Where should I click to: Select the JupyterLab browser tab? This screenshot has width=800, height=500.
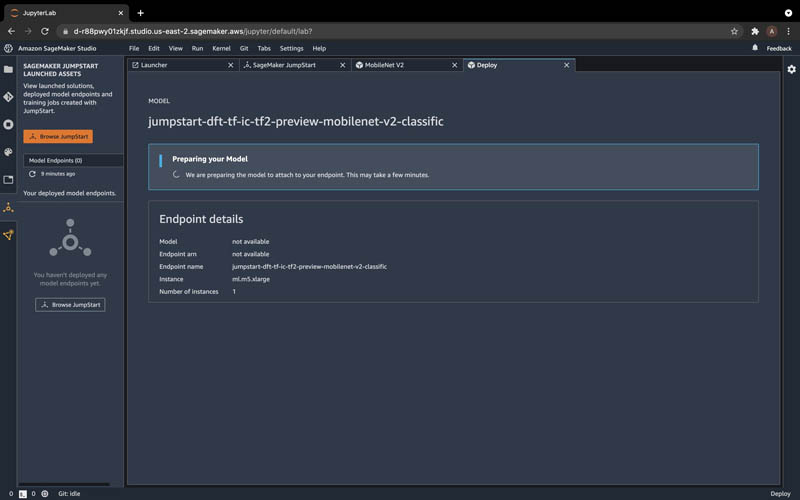click(x=66, y=13)
